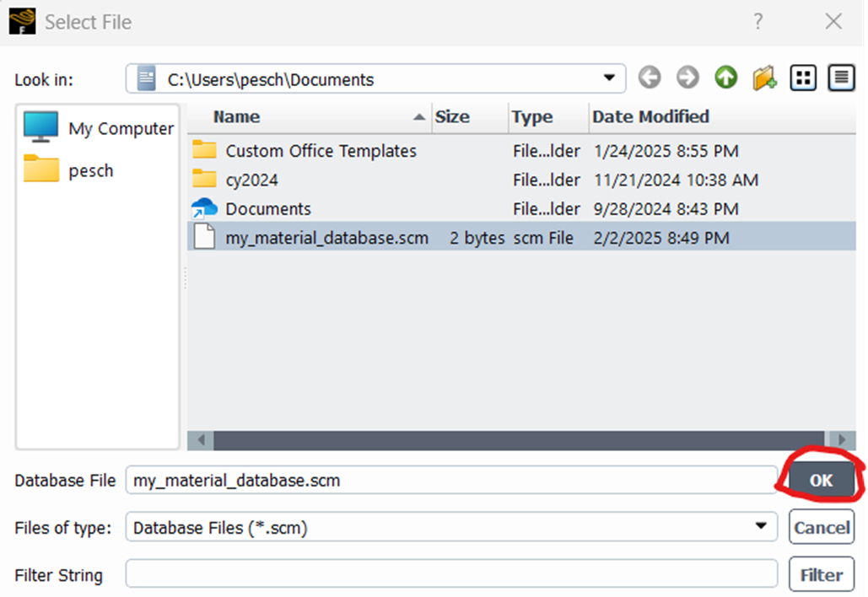The image size is (868, 597).
Task: Apply the Filter button
Action: coord(821,574)
